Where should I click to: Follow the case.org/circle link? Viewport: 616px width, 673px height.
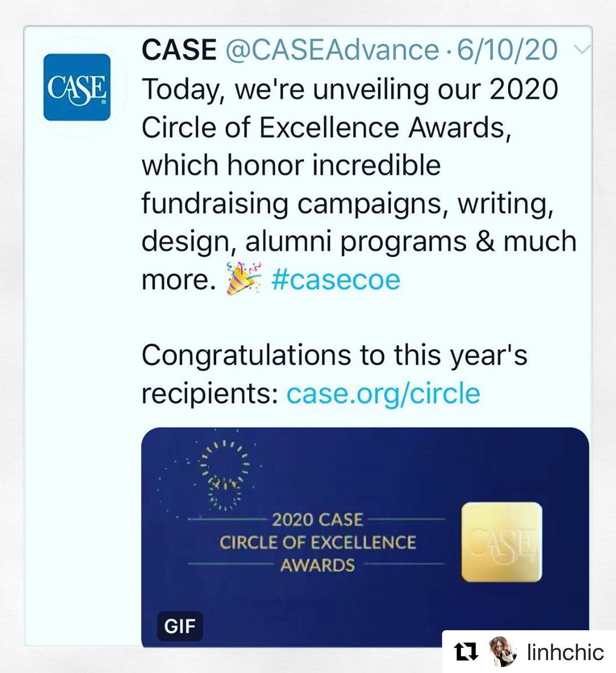(x=383, y=394)
